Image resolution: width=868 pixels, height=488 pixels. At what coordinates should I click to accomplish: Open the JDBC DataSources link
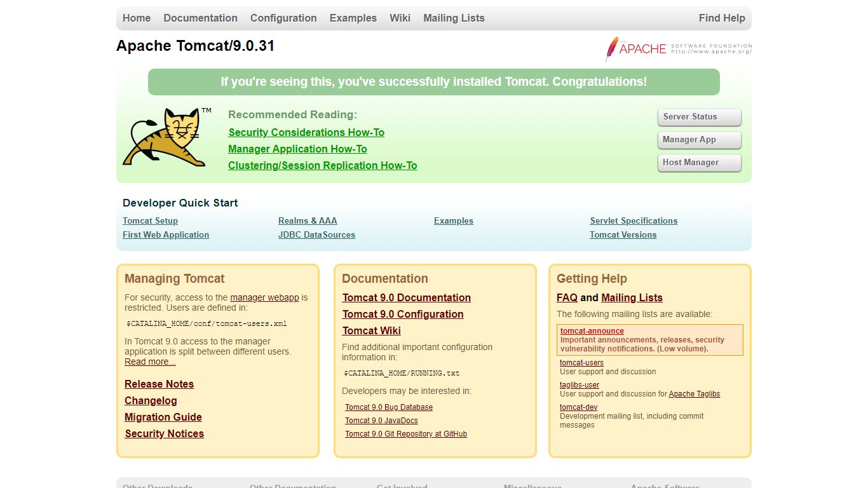click(316, 234)
